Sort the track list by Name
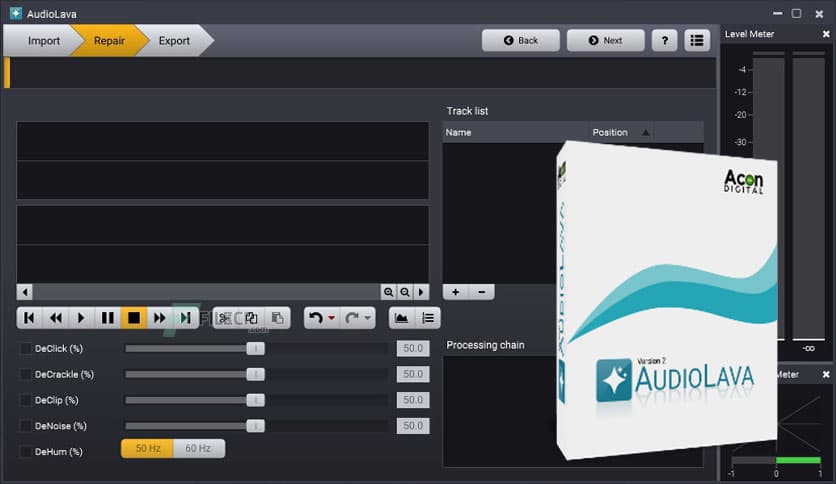The width and height of the screenshot is (836, 484). [x=516, y=132]
